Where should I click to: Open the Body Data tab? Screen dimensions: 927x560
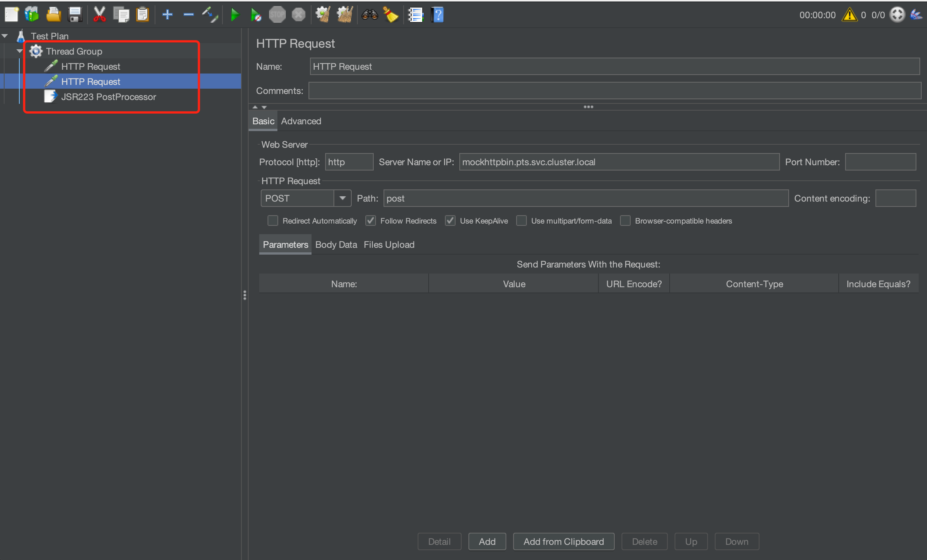(x=336, y=245)
